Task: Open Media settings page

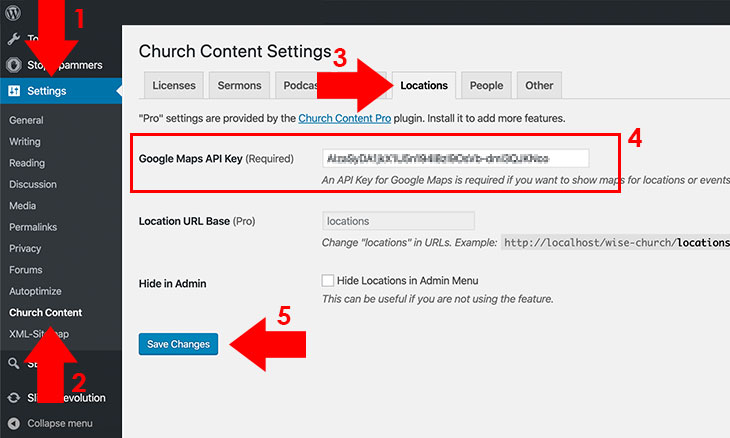Action: coord(22,206)
